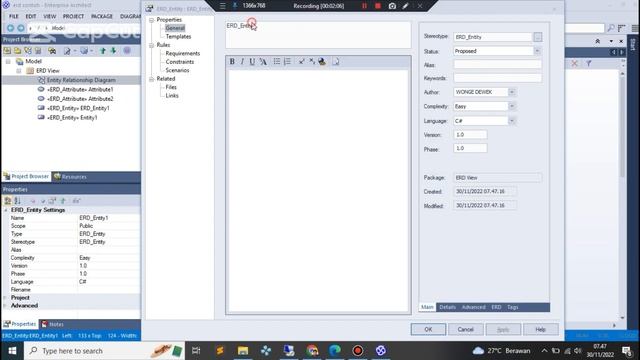Collapse the Related tree node in dialog

point(151,79)
